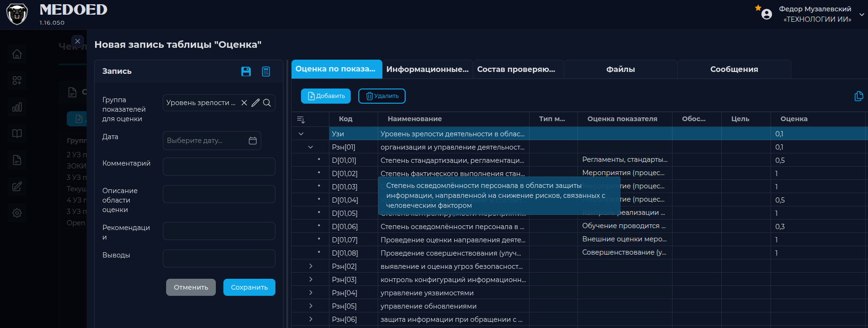This screenshot has height=328, width=868.
Task: Click the MEDOED badger logo
Action: pyautogui.click(x=17, y=14)
